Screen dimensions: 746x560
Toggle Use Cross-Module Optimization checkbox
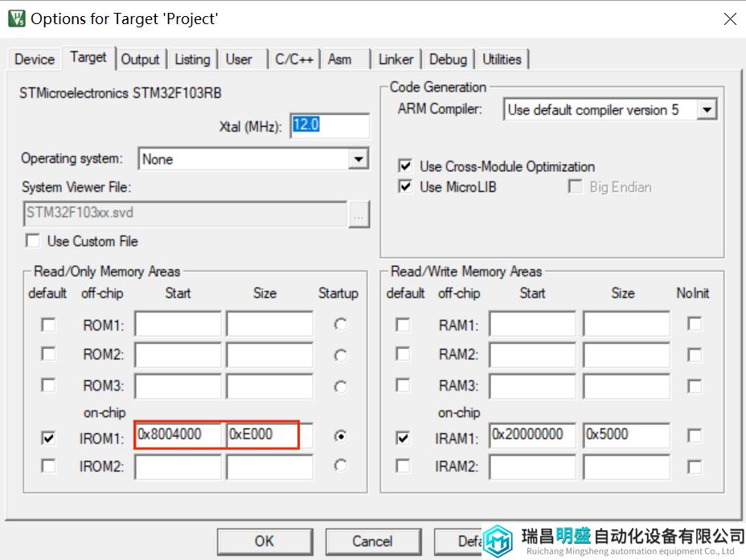(x=405, y=166)
